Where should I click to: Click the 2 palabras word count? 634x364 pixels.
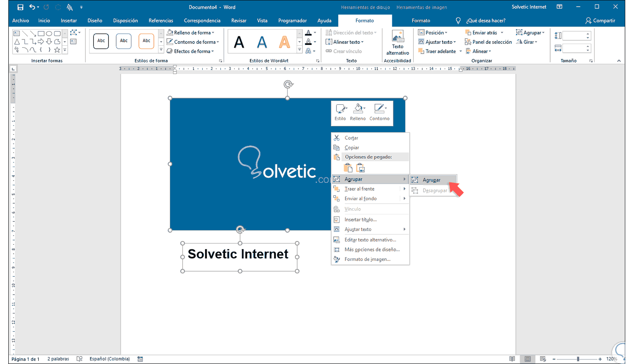[x=58, y=359]
